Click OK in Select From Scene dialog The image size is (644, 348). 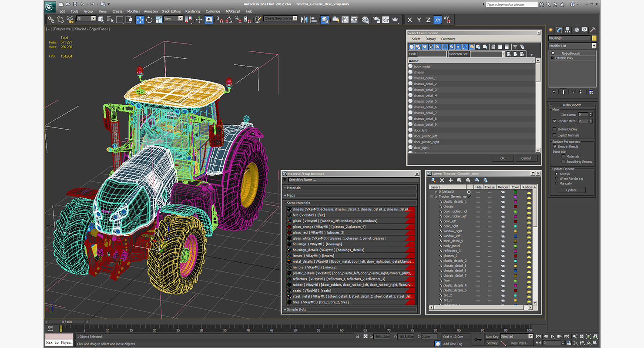click(x=502, y=158)
